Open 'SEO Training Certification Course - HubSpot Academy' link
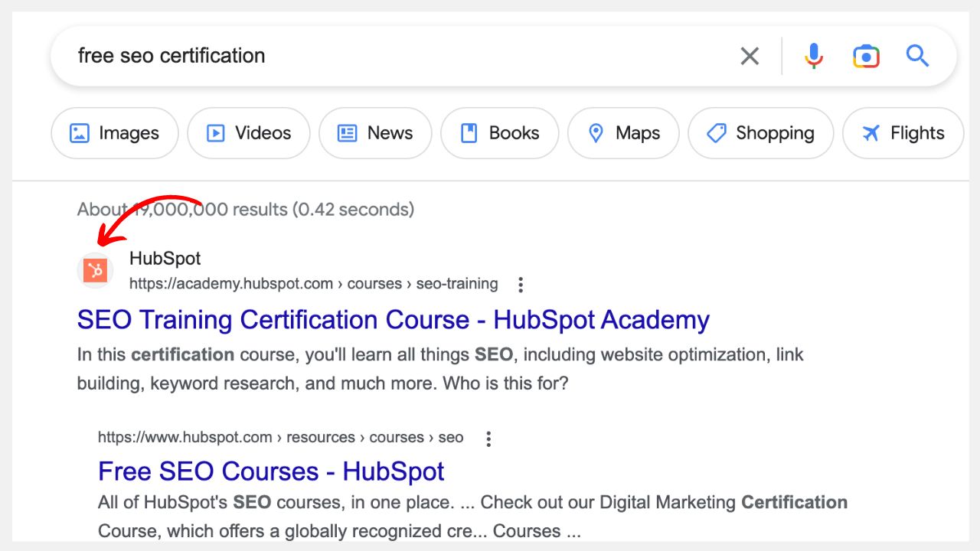 [x=394, y=319]
